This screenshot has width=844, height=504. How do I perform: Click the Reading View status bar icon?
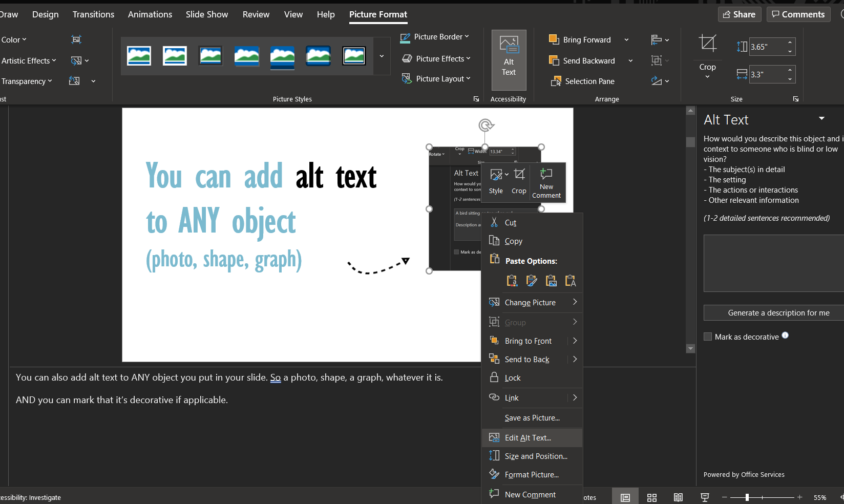pyautogui.click(x=678, y=497)
